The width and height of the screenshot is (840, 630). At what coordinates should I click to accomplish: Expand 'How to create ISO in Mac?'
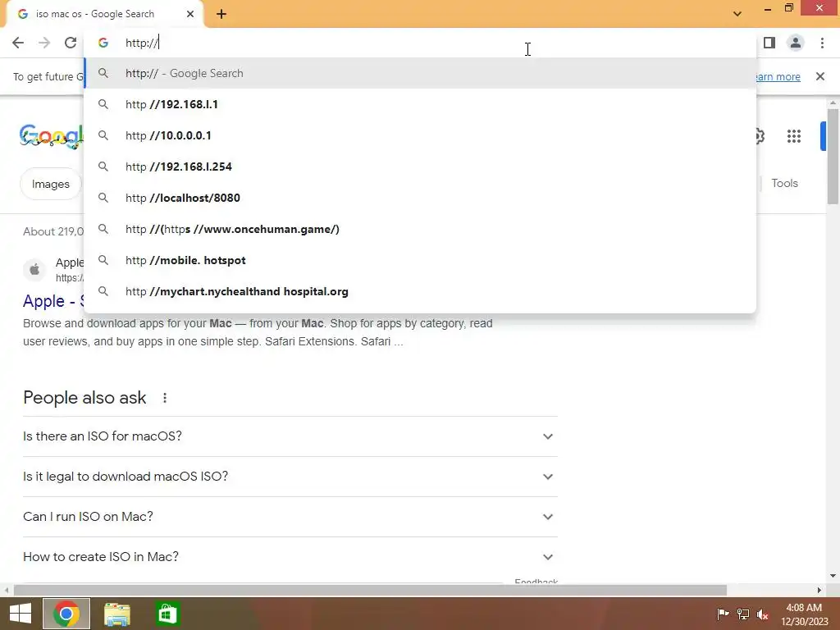(x=290, y=557)
